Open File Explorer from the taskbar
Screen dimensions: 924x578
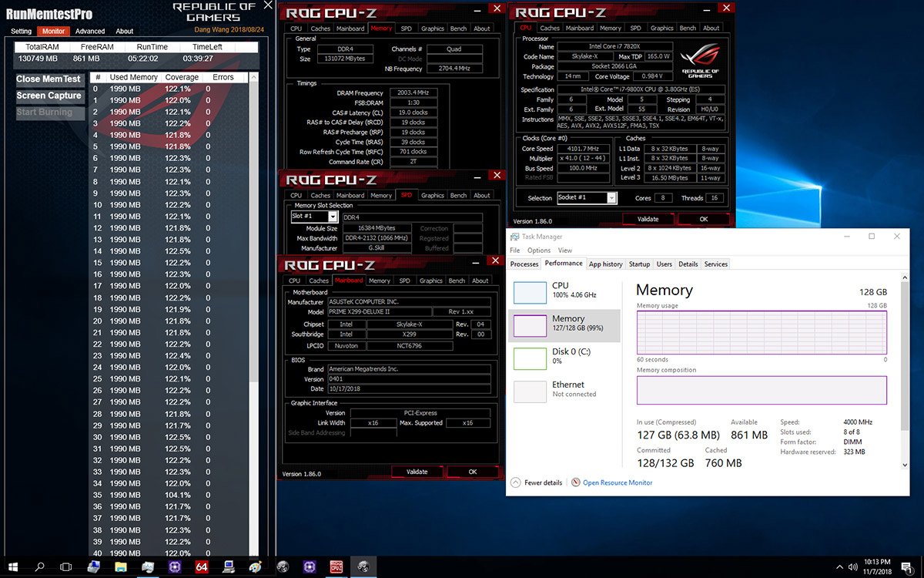[x=121, y=566]
